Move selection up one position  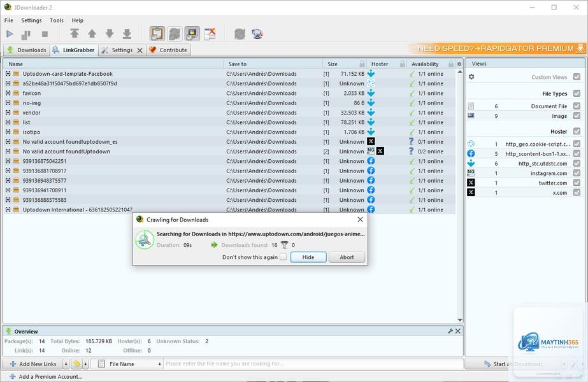(x=92, y=34)
